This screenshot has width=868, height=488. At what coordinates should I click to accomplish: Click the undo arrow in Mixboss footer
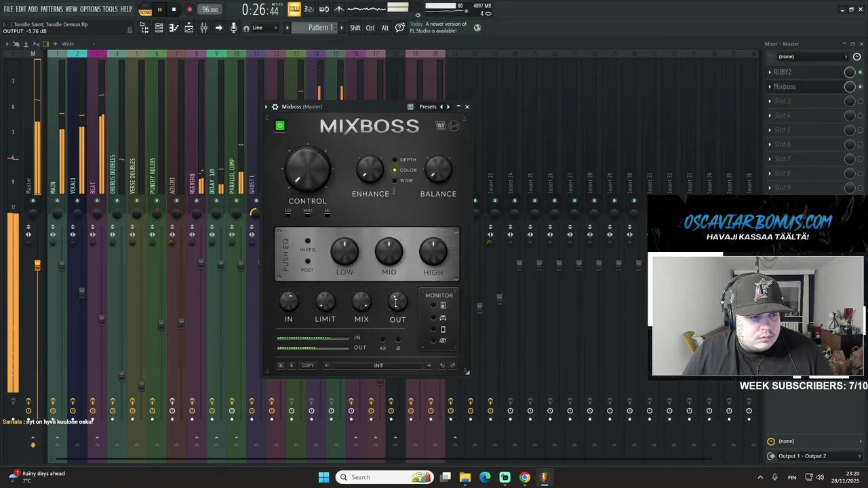click(x=442, y=365)
